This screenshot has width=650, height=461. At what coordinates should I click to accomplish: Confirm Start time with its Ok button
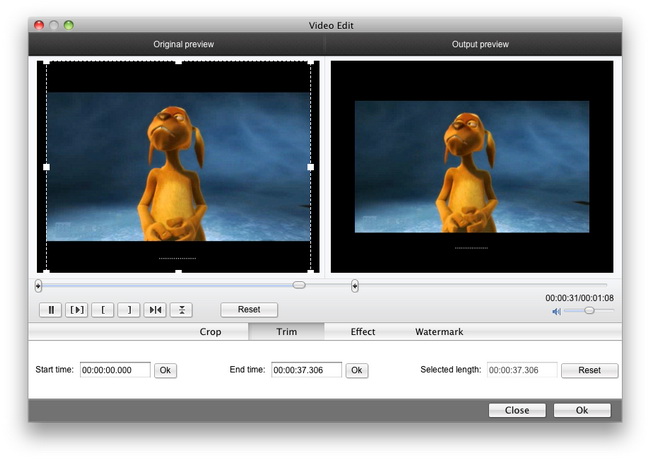coord(165,370)
